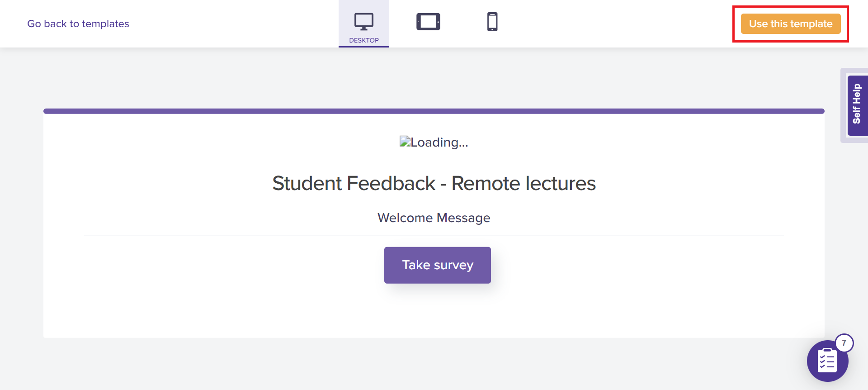Click the empty white area below Take survey
868x390 pixels.
coord(434,312)
